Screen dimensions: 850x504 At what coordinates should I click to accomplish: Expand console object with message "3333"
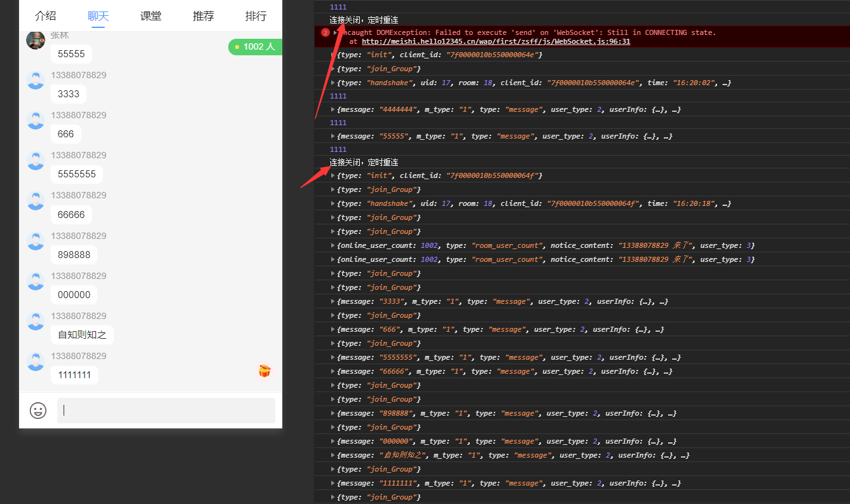click(x=333, y=301)
